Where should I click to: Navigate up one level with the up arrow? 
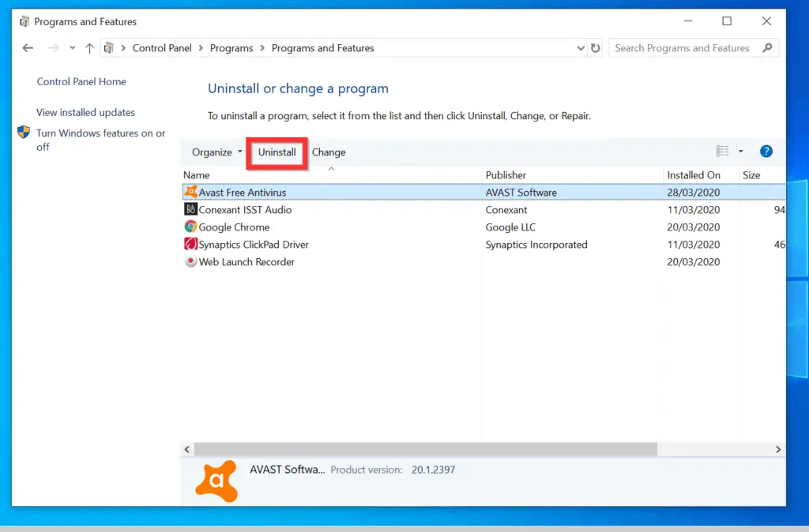tap(88, 47)
